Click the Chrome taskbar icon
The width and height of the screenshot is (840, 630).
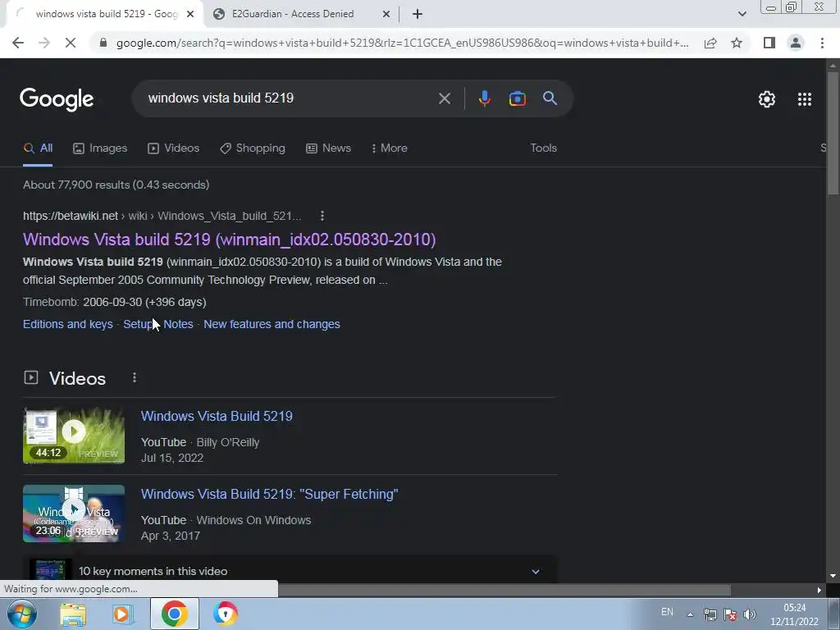[174, 614]
